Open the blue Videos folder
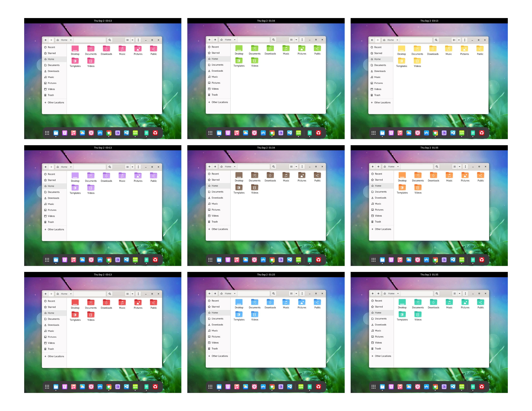532x411 pixels. [x=255, y=314]
